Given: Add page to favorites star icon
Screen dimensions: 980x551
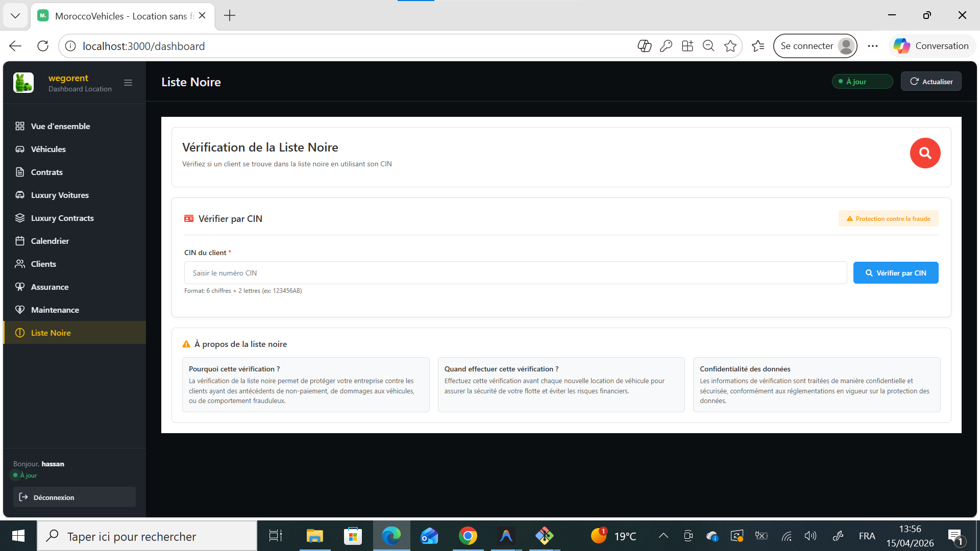Looking at the screenshot, I should coord(730,46).
